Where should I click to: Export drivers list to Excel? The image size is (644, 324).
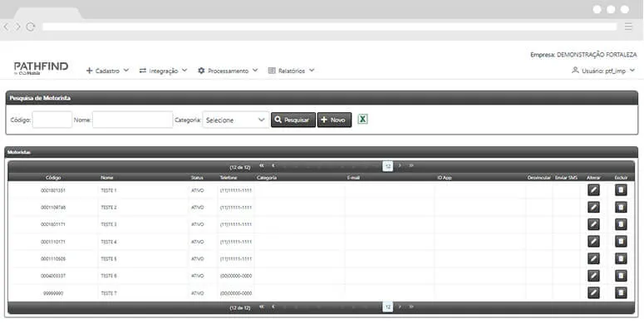pos(362,119)
